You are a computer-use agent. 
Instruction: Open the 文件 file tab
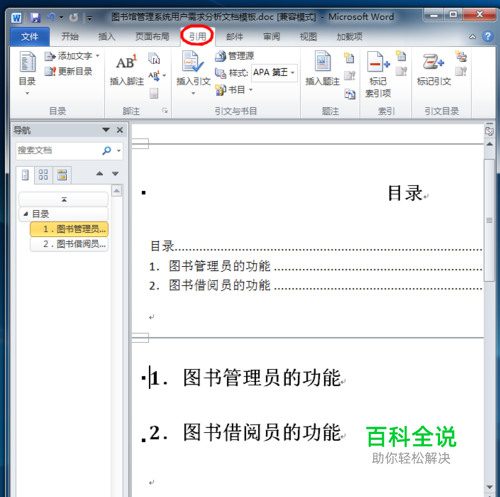point(30,37)
